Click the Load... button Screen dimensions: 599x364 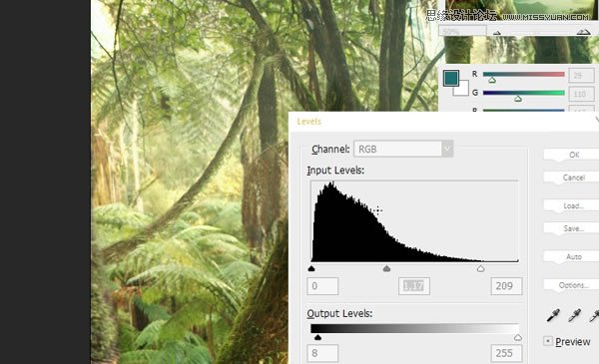(x=571, y=205)
